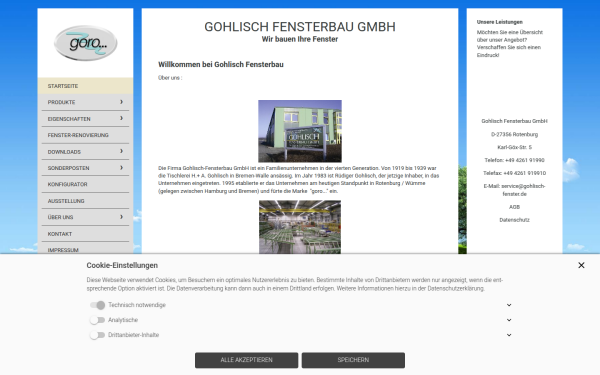
Task: Close the cookie settings banner
Action: coord(581,265)
